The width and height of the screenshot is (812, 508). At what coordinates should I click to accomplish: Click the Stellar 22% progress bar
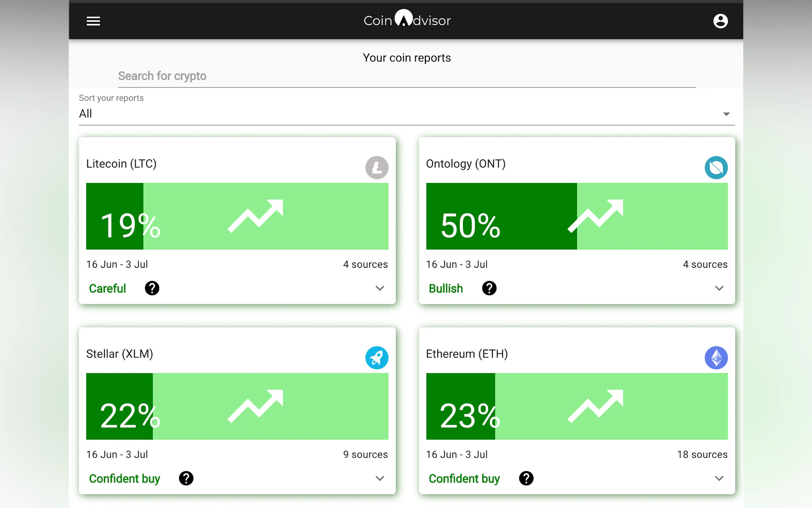[237, 406]
